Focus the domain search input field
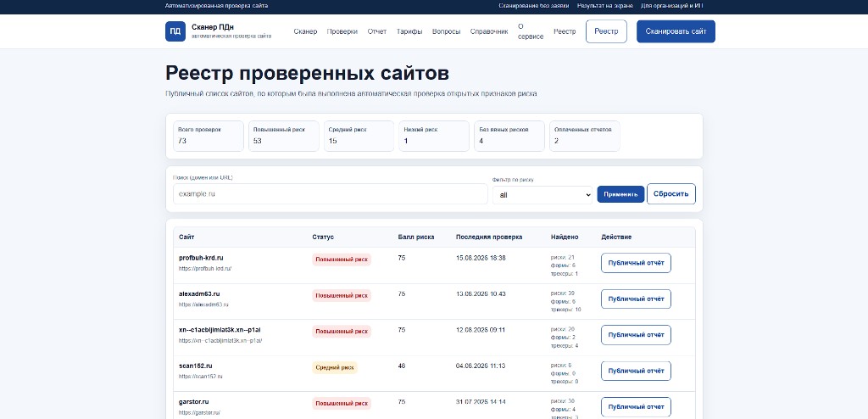868x419 pixels. point(330,194)
